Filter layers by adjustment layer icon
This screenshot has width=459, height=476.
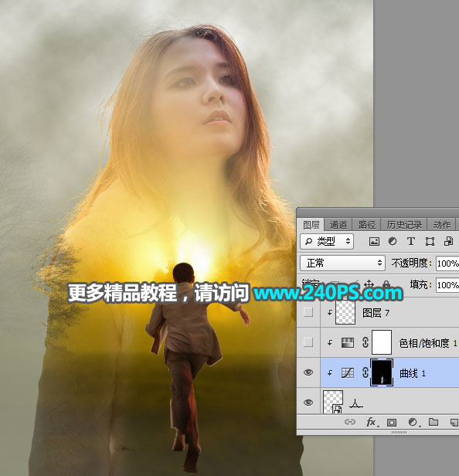pos(393,241)
